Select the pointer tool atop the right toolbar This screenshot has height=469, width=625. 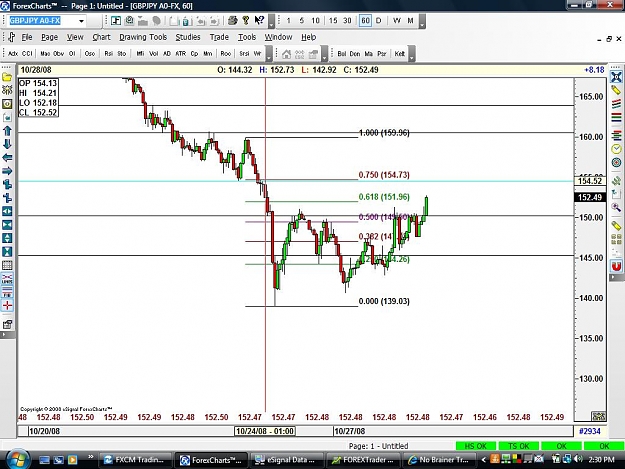click(616, 77)
